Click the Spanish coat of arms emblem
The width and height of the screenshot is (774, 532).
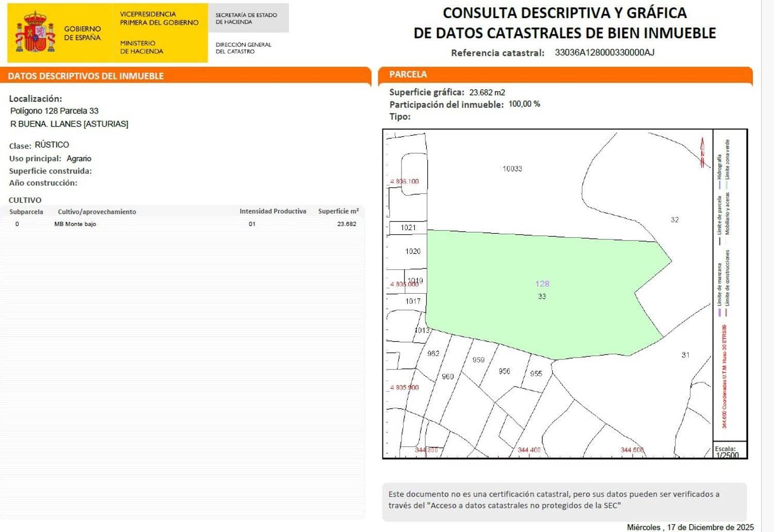(x=35, y=31)
